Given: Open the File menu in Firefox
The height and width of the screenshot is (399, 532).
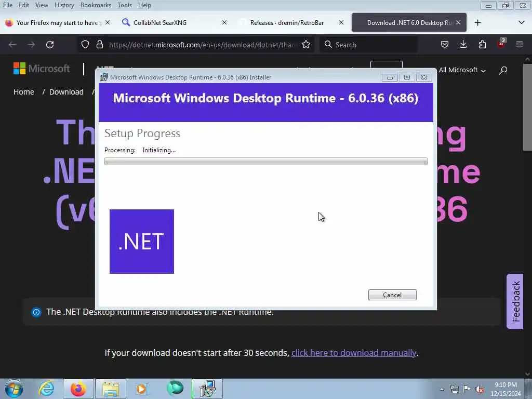Looking at the screenshot, I should click(x=8, y=5).
